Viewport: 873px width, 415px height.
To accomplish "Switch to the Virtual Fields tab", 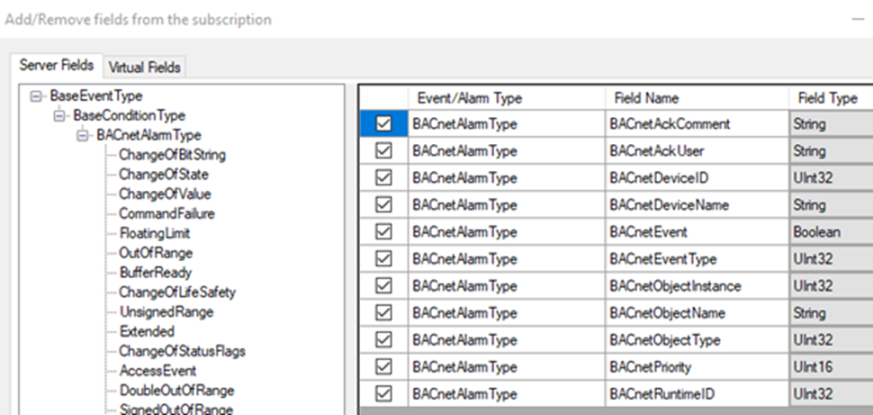I will pyautogui.click(x=145, y=67).
